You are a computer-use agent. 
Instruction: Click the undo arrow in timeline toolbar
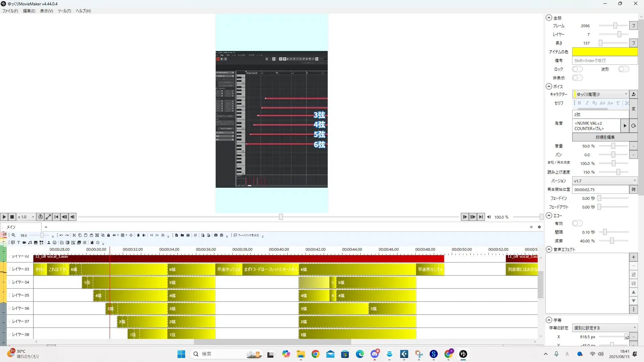click(61, 235)
